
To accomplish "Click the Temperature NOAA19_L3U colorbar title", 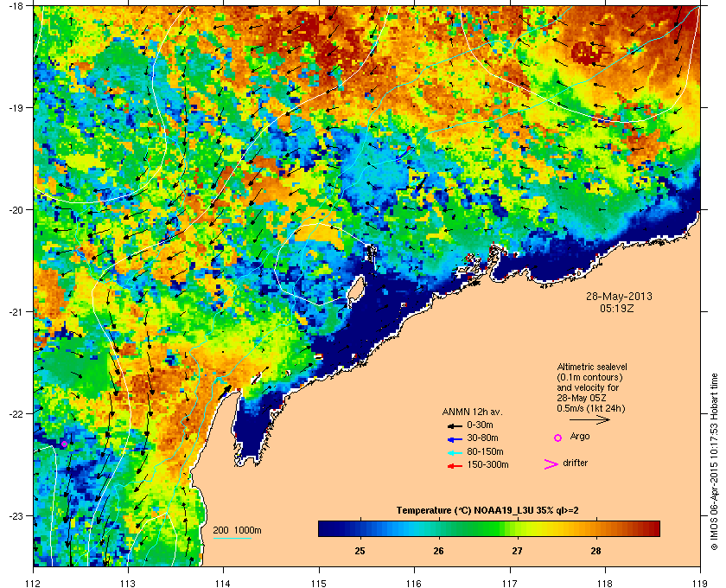I will tap(487, 511).
